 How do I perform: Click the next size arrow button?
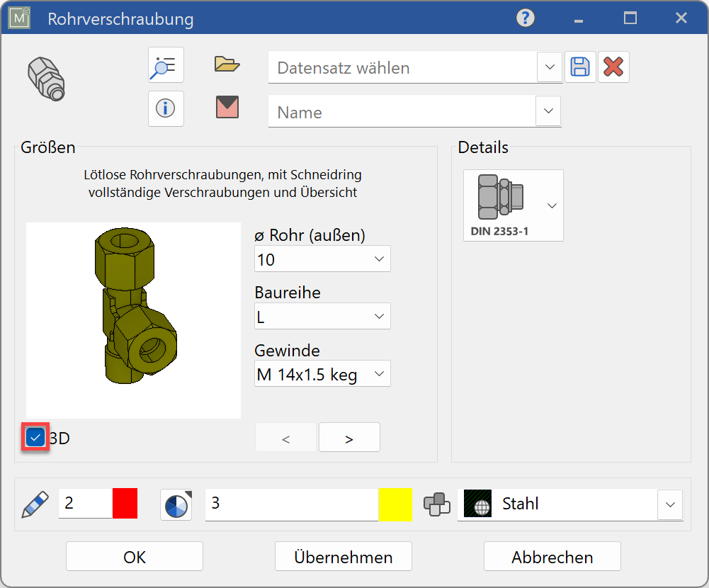348,437
